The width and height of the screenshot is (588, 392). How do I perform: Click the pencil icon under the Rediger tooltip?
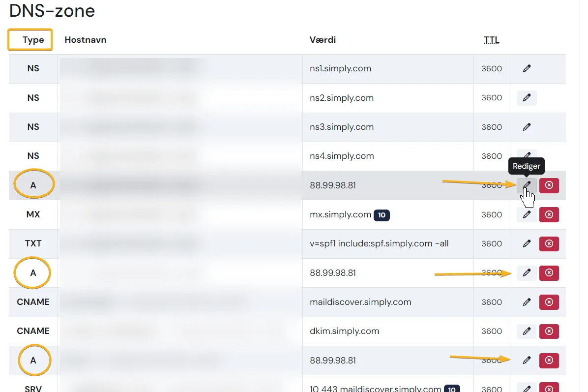tap(527, 185)
